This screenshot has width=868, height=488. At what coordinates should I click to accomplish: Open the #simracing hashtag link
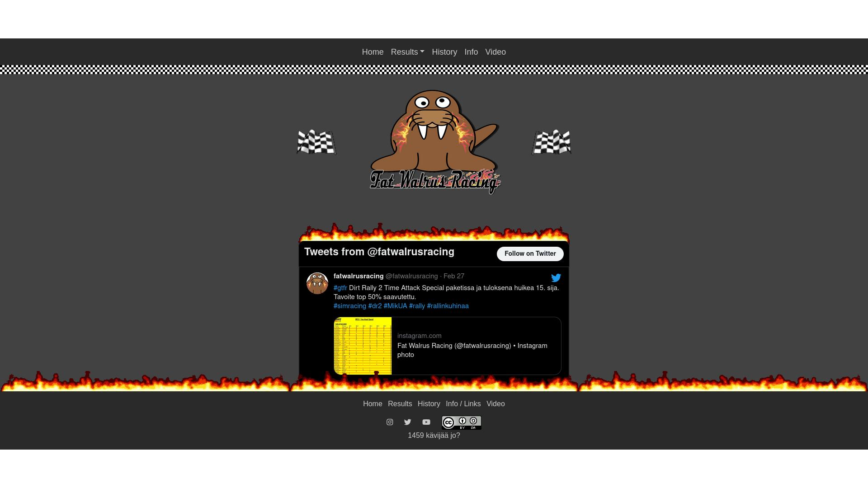350,306
